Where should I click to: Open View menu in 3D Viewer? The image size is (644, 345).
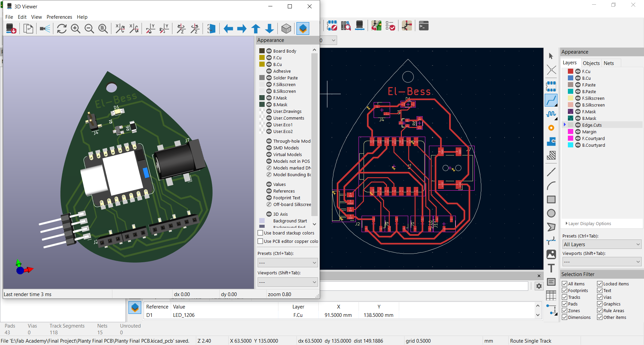click(36, 17)
